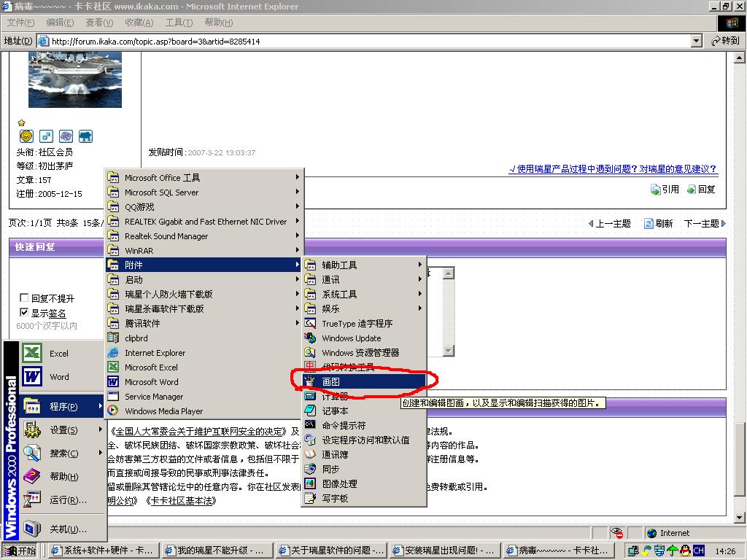The width and height of the screenshot is (747, 560).
Task: Open Address Book (通讯簿) entry
Action: click(364, 454)
